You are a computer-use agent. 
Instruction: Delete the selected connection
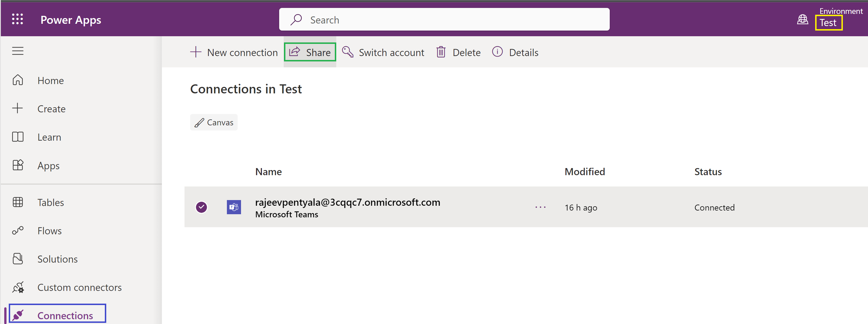(458, 52)
